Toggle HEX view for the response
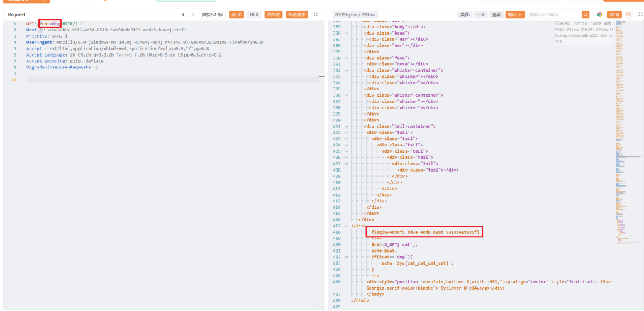Image resolution: width=644 pixels, height=311 pixels. 480,14
